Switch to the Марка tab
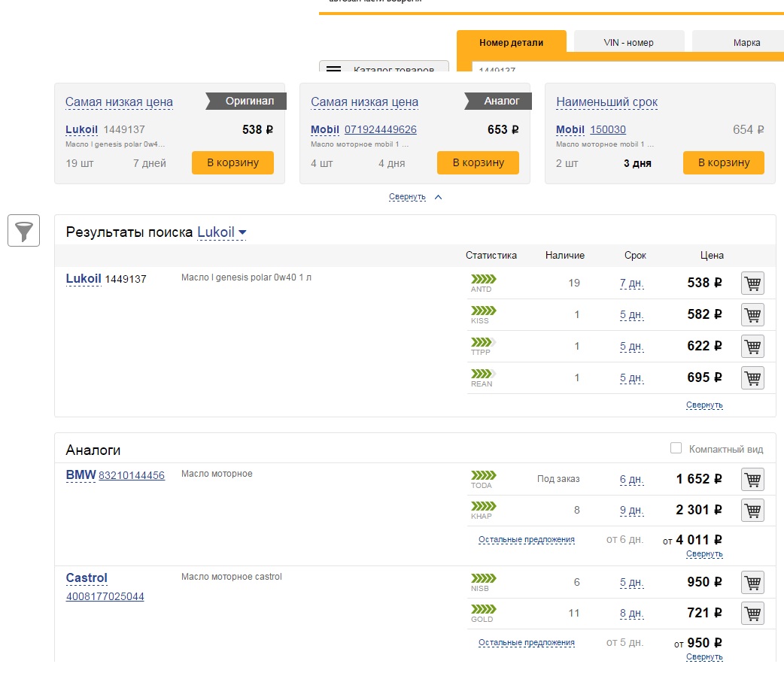This screenshot has width=784, height=676. [738, 42]
